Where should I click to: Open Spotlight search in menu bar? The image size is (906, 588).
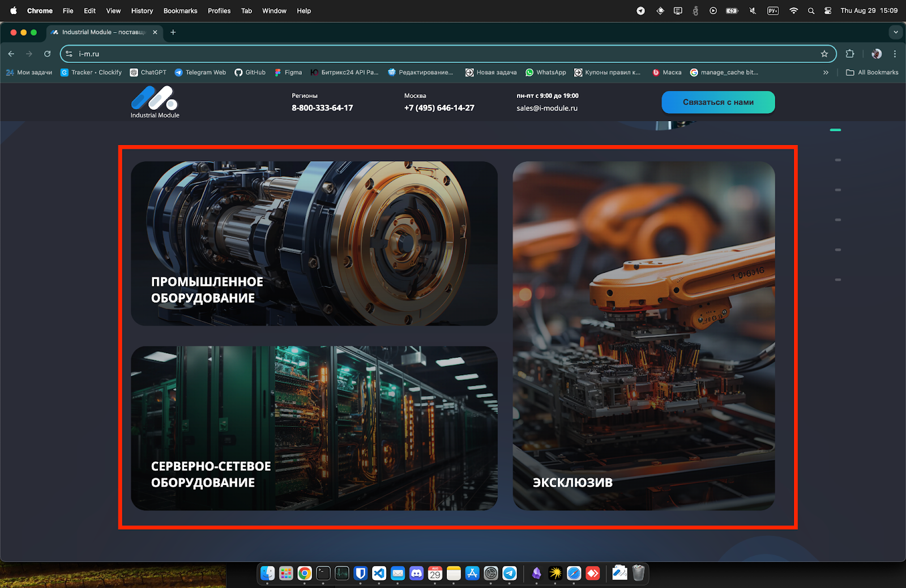(x=811, y=11)
